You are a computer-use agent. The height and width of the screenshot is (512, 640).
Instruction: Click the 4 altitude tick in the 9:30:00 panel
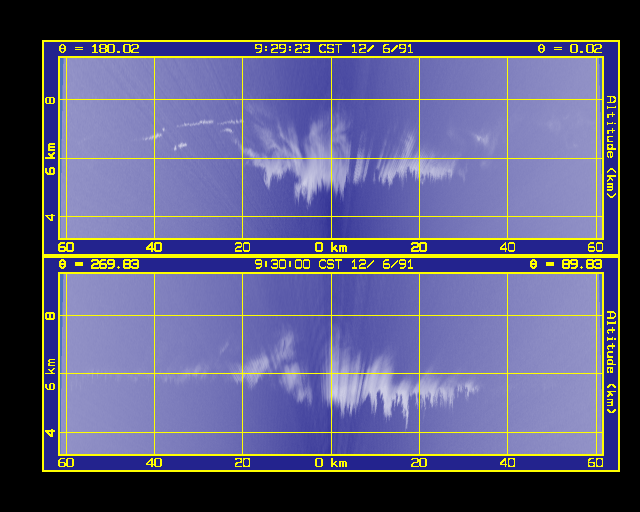pyautogui.click(x=51, y=433)
